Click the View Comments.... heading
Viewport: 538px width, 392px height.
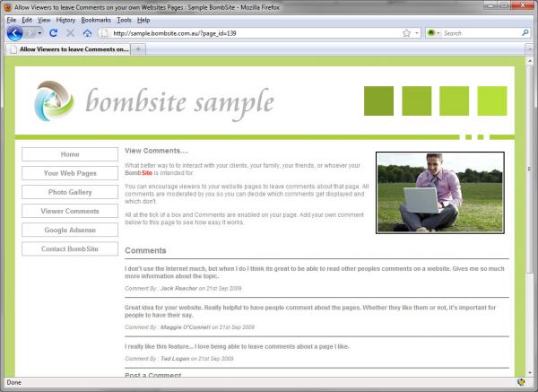156,151
